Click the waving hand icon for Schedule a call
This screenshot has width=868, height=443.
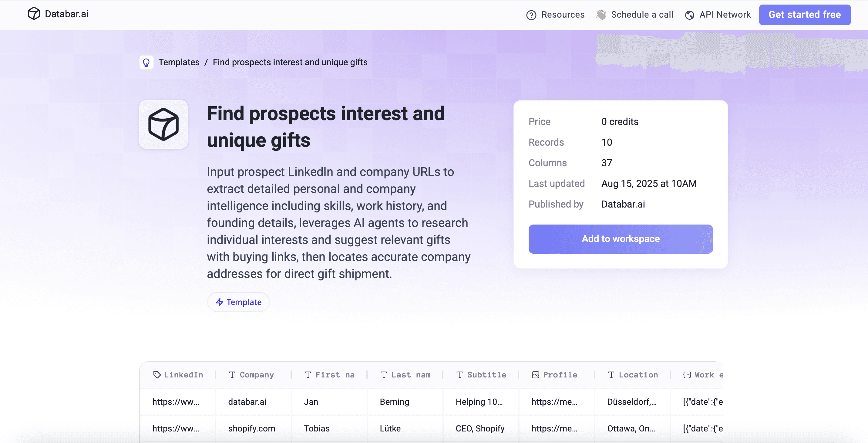point(601,15)
